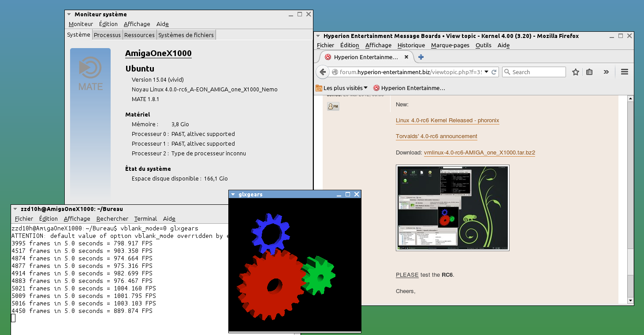
Task: Click the forum post desktop screenshot thumbnail
Action: point(453,208)
